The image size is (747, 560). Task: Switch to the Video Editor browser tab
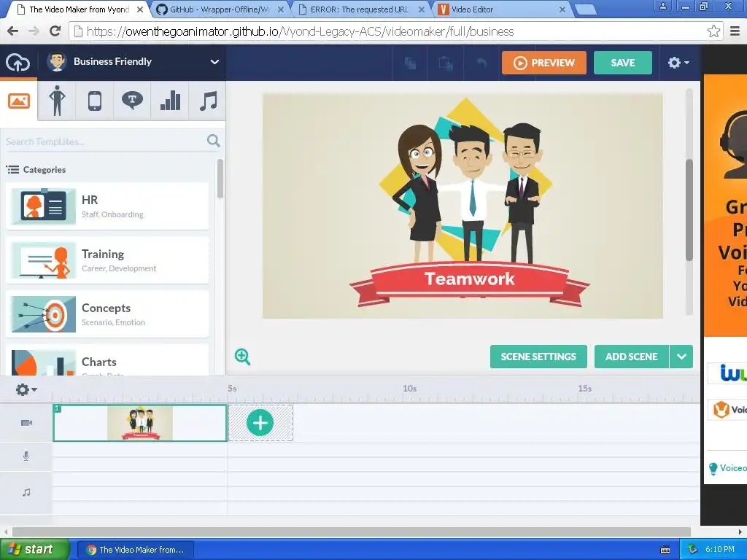point(501,9)
